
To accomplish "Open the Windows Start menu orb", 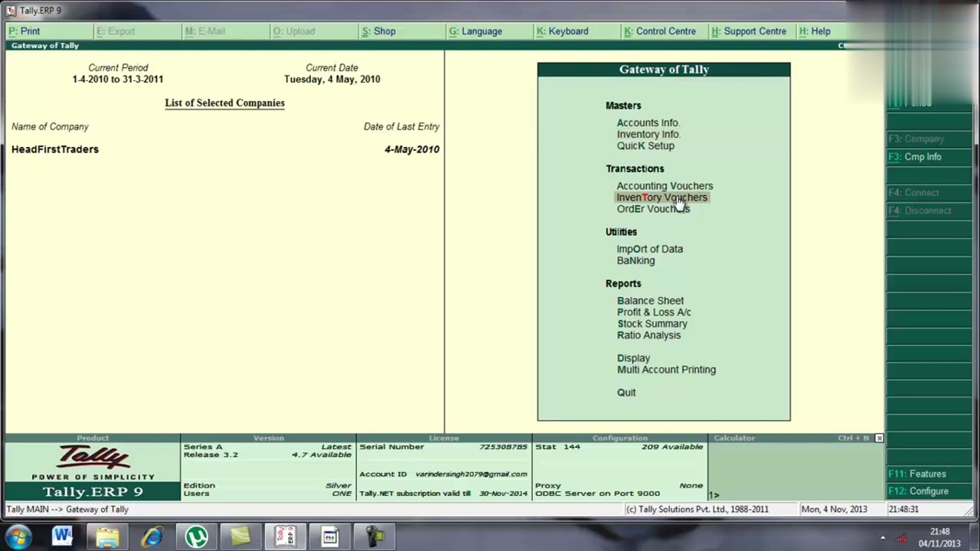I will click(x=18, y=536).
